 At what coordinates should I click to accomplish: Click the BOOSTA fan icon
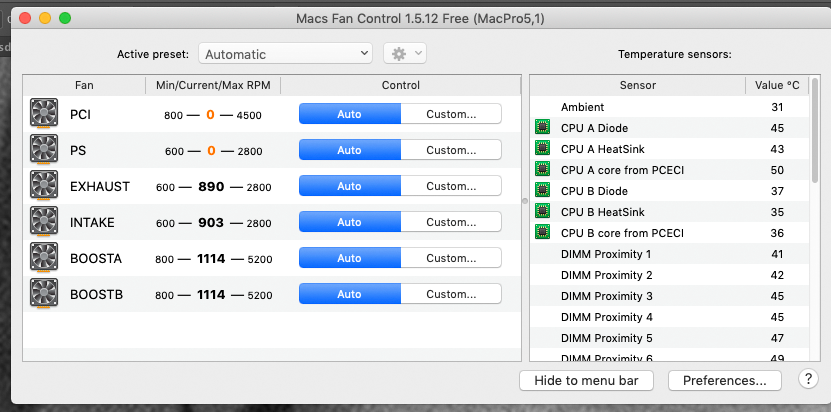44,258
